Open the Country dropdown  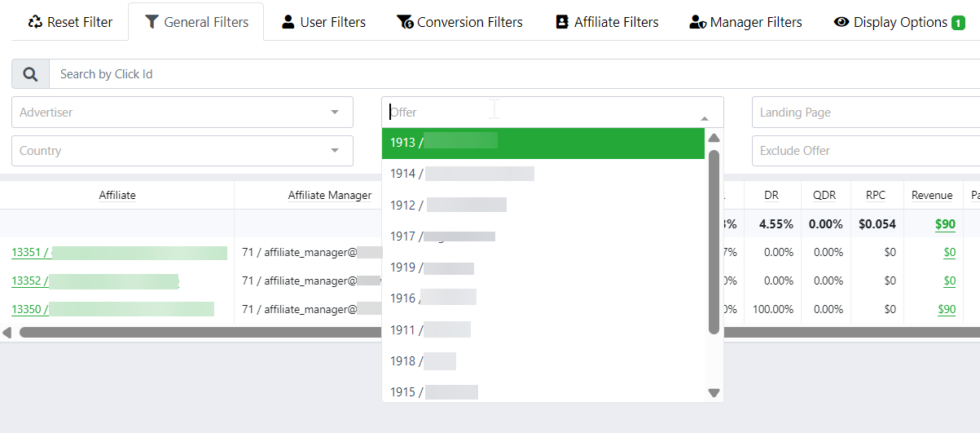tap(335, 151)
